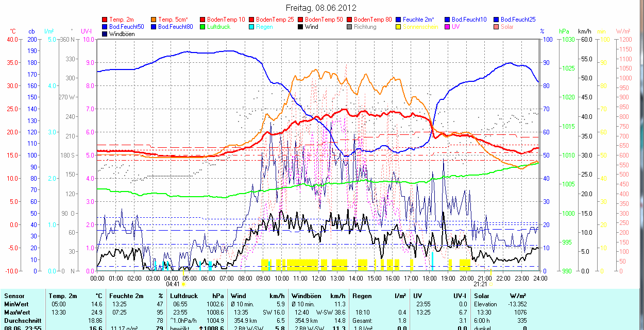Click the maximum temperature value 24.9

96,312
